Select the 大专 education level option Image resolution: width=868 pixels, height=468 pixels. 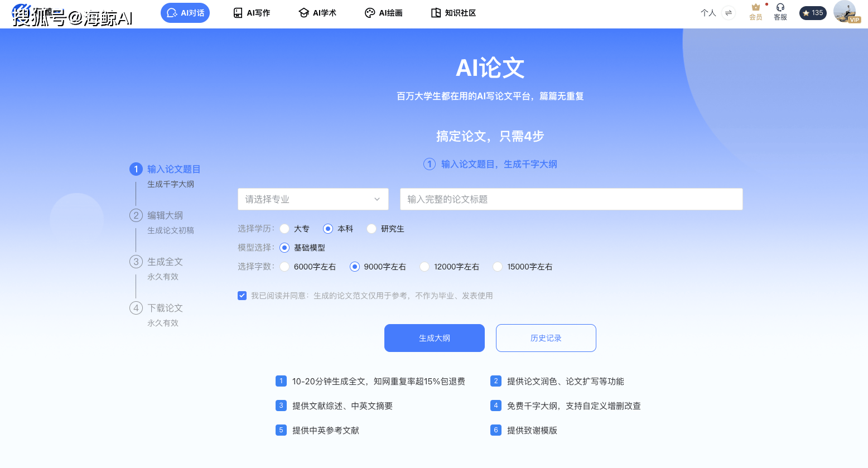pyautogui.click(x=284, y=229)
